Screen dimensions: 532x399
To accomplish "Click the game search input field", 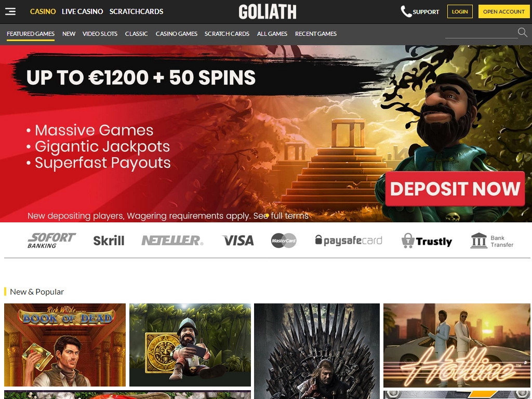I will [481, 33].
